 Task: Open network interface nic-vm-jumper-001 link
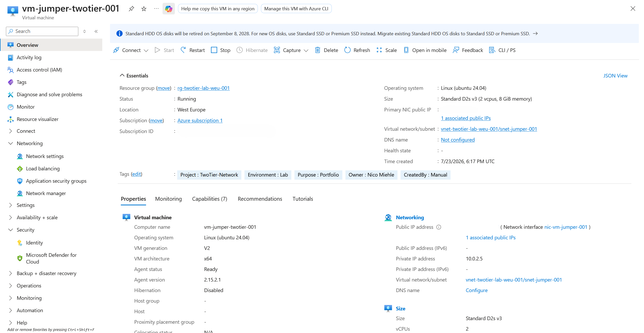(x=566, y=227)
